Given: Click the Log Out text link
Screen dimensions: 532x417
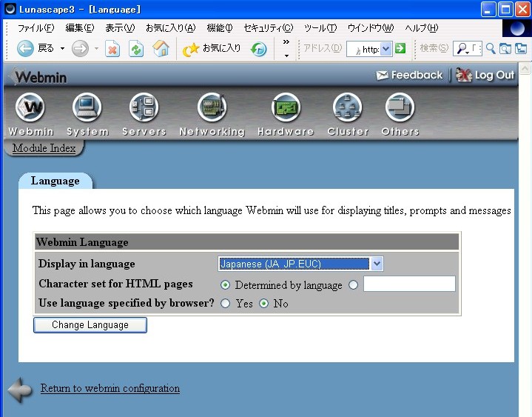Looking at the screenshot, I should tap(494, 75).
